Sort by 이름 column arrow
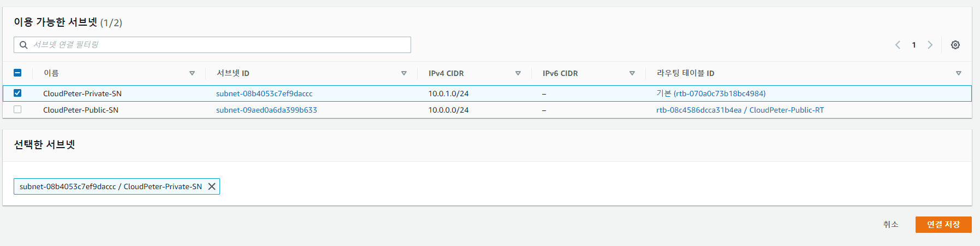Viewport: 980px width, 246px height. [x=192, y=73]
